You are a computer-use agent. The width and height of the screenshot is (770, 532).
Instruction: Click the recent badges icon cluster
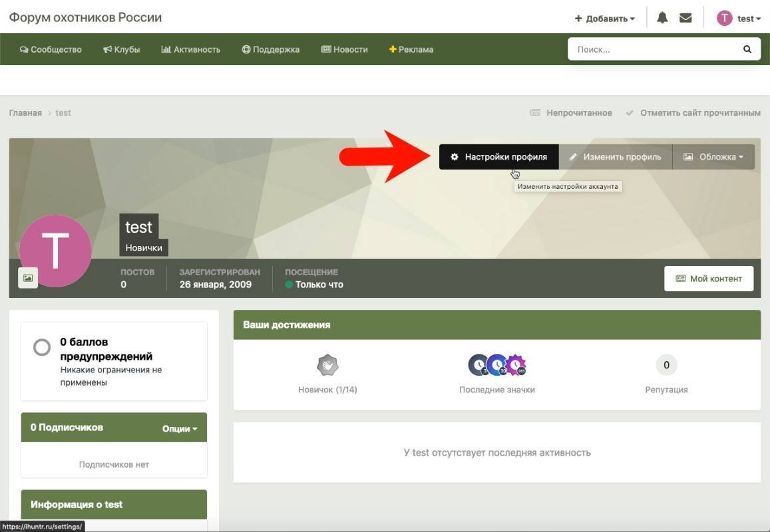(x=497, y=365)
